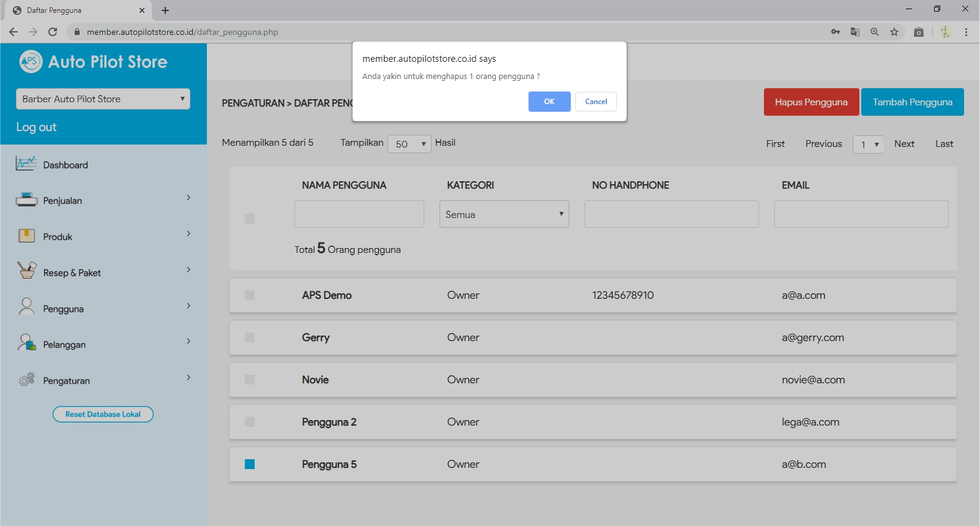The height and width of the screenshot is (526, 980).
Task: Click the Pelanggan customer icon
Action: (26, 343)
